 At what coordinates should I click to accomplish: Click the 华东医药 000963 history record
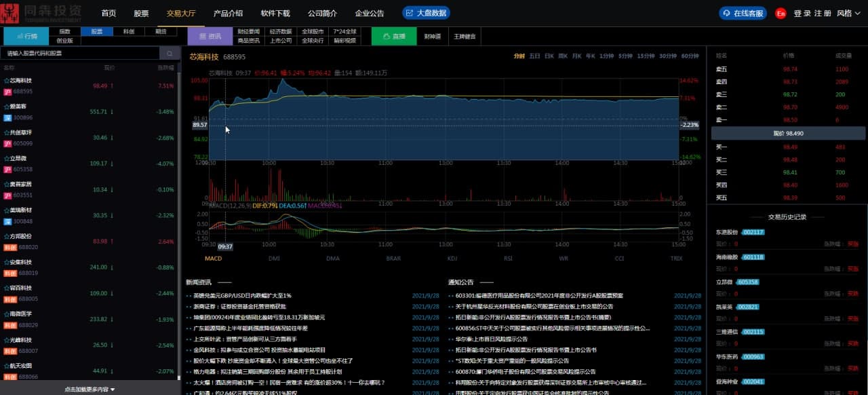click(x=787, y=362)
